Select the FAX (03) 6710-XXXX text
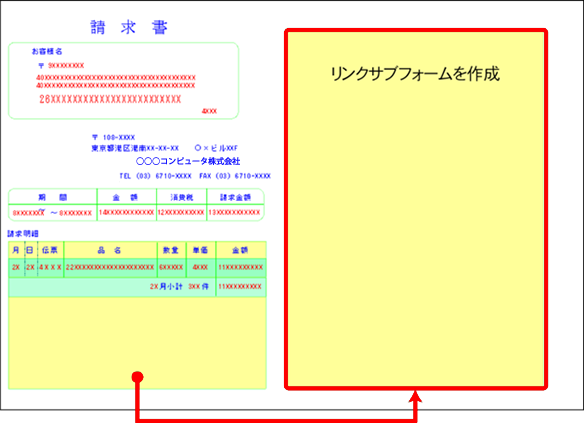The height and width of the screenshot is (423, 584). coord(235,176)
